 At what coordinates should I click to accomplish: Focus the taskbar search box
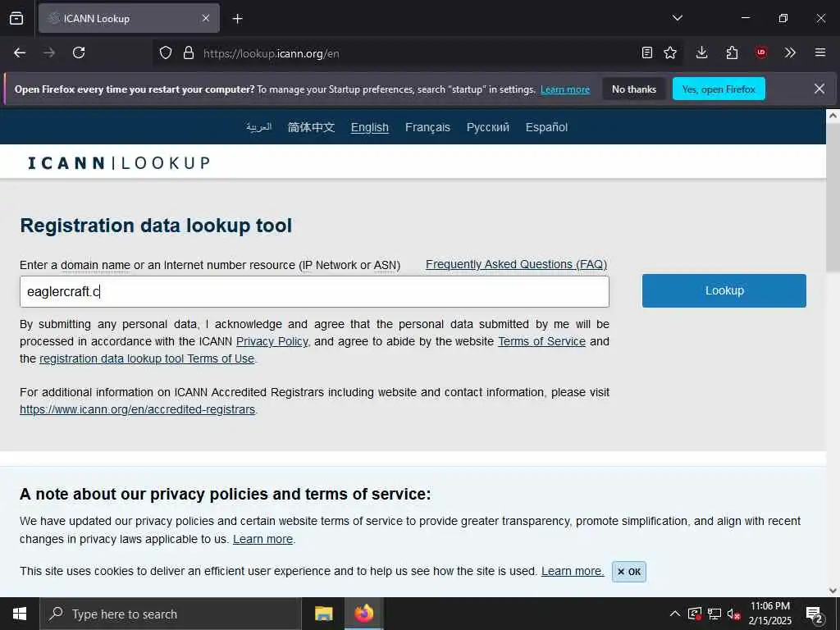[171, 614]
